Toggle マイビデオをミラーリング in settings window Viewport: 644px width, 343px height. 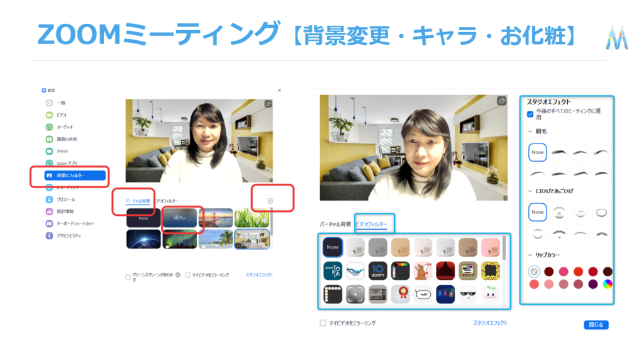[187, 275]
